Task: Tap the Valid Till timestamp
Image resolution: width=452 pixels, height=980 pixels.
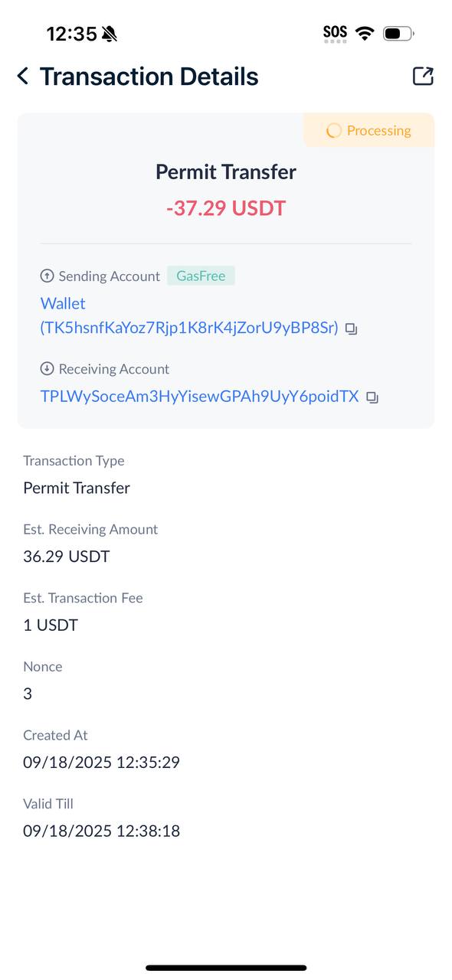Action: (101, 831)
